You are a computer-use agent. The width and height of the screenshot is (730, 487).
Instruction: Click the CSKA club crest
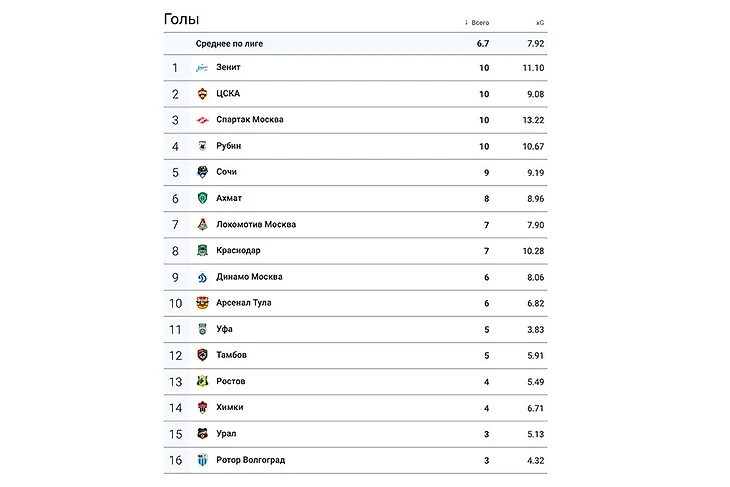[202, 94]
